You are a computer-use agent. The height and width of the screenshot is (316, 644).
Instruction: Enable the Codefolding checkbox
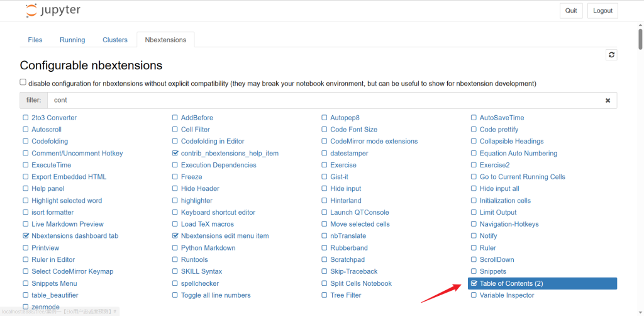pyautogui.click(x=26, y=142)
